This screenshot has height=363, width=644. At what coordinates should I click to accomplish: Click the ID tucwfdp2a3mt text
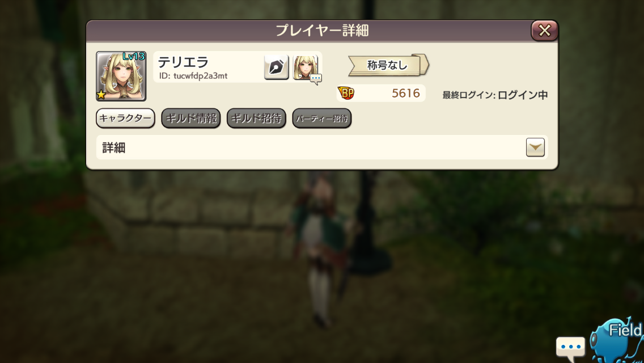click(x=193, y=76)
